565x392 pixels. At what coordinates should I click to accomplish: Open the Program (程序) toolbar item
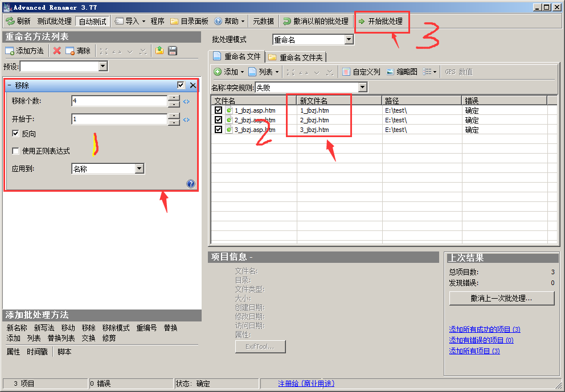157,21
